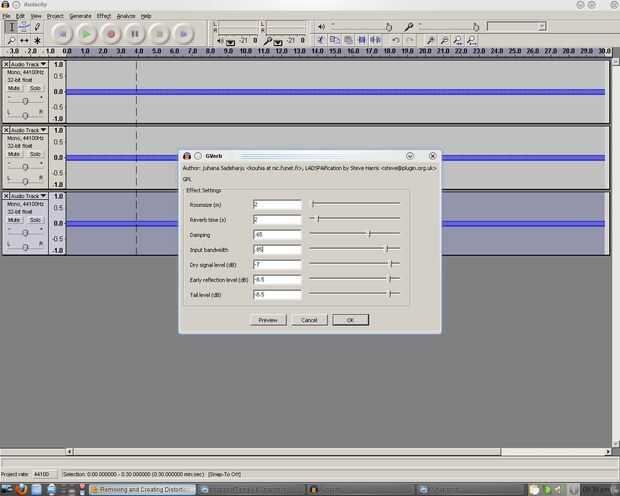The height and width of the screenshot is (496, 620).
Task: Open the Effect menu
Action: point(104,16)
